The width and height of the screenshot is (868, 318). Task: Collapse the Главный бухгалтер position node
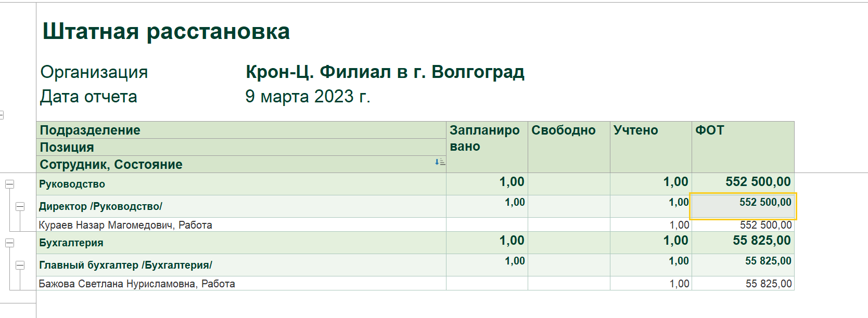20,265
